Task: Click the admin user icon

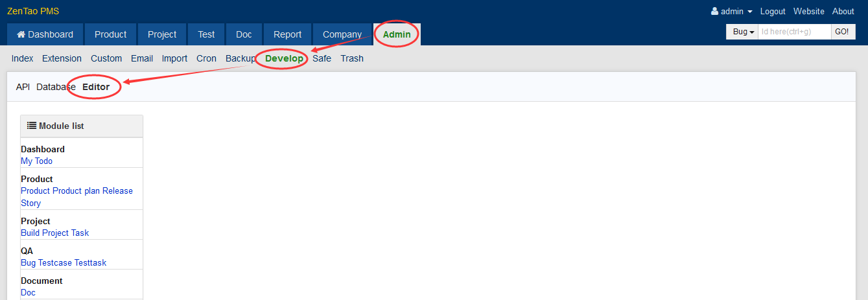Action: [714, 11]
